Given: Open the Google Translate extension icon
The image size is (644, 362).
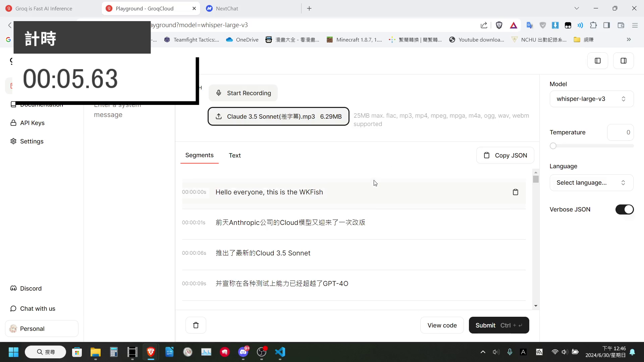Looking at the screenshot, I should pyautogui.click(x=530, y=25).
